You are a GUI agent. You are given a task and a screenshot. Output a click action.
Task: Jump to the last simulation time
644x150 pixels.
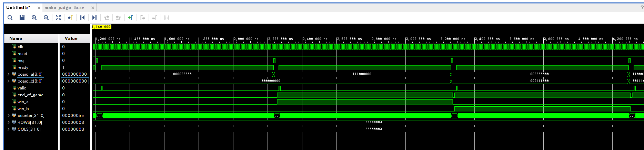pos(94,18)
